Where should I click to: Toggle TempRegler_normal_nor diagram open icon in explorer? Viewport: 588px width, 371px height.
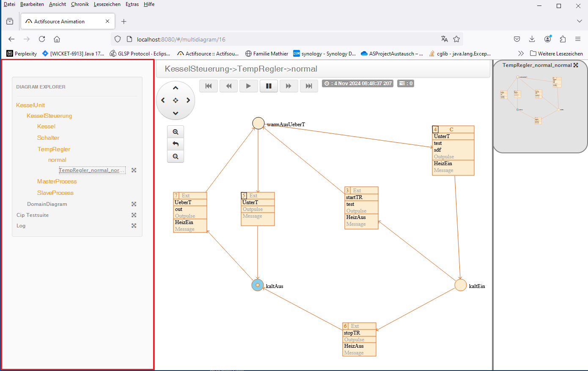point(134,170)
